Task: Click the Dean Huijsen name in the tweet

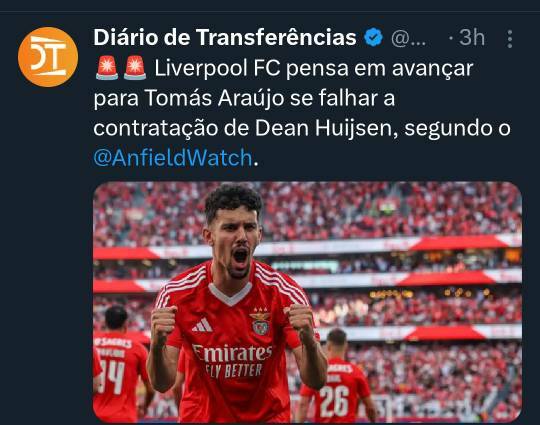Action: point(323,128)
